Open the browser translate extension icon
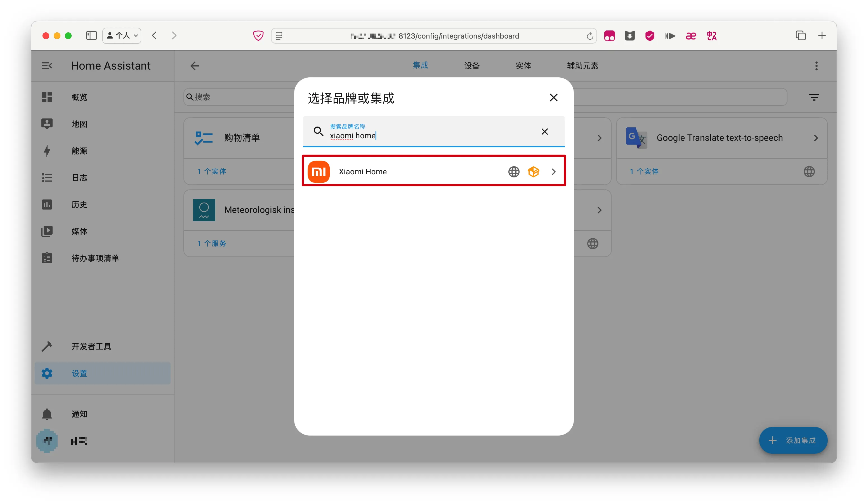 click(712, 36)
